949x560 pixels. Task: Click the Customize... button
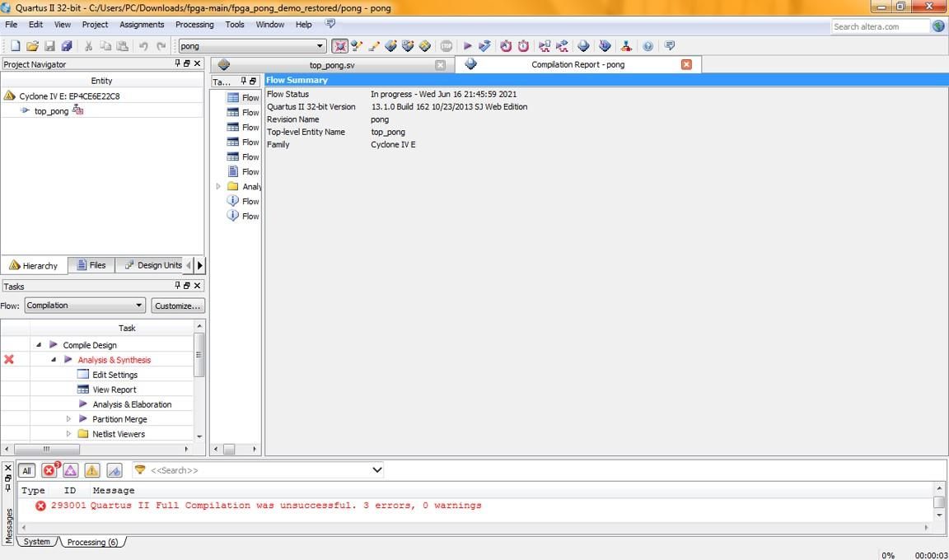tap(177, 306)
